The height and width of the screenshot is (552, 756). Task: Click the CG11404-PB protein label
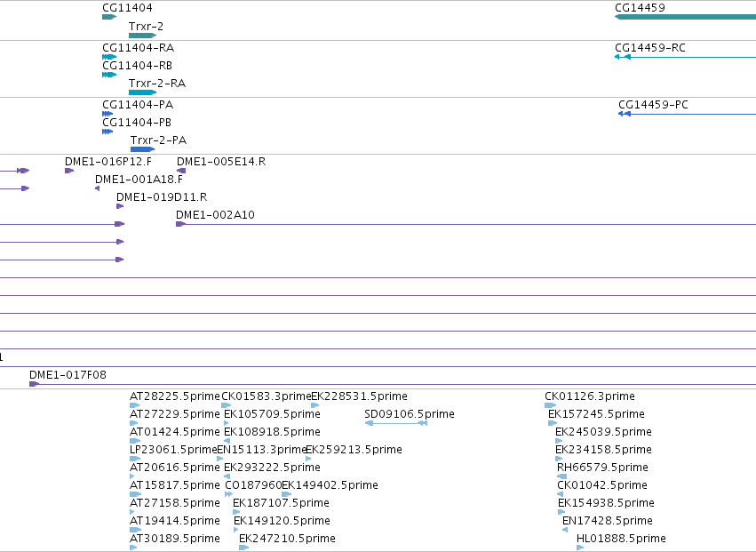tap(137, 123)
